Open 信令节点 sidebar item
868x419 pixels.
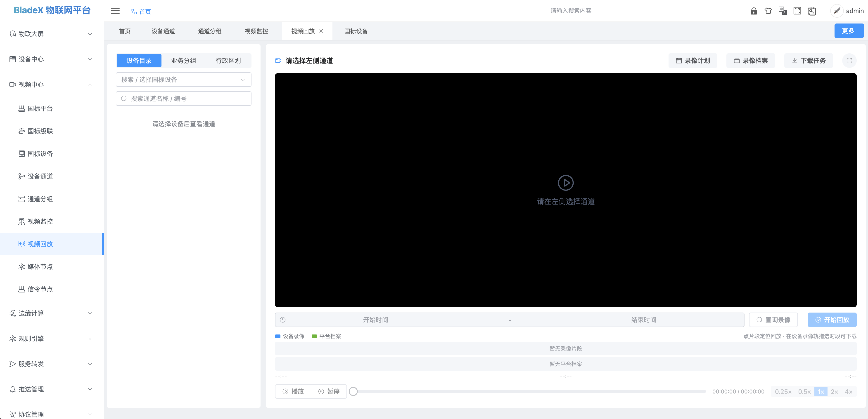[x=52, y=289]
